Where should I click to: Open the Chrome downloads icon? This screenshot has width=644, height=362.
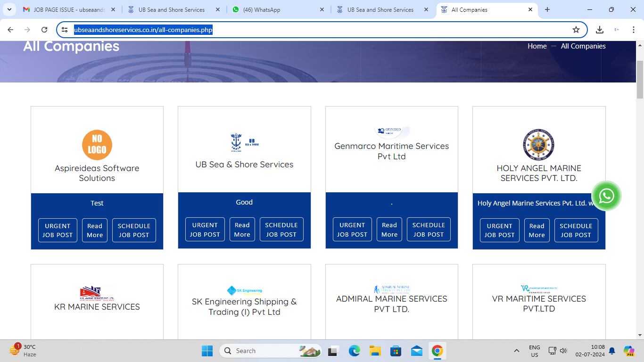click(599, 30)
